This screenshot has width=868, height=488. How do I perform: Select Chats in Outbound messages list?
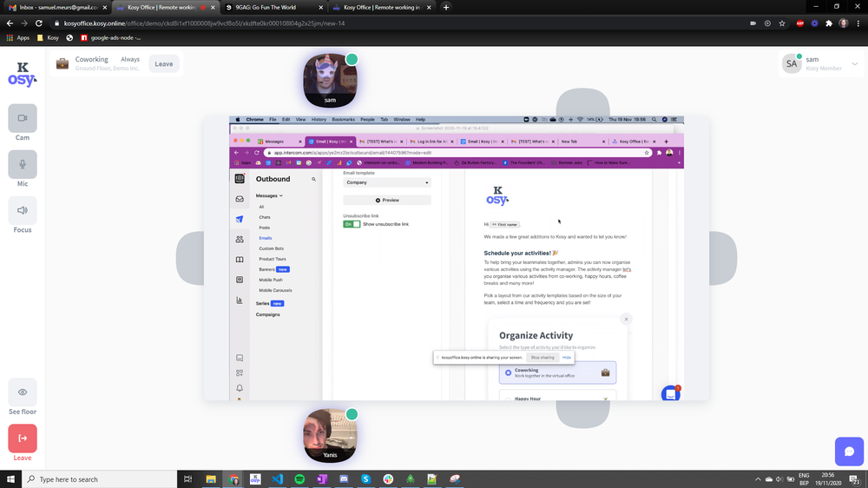[x=265, y=217]
